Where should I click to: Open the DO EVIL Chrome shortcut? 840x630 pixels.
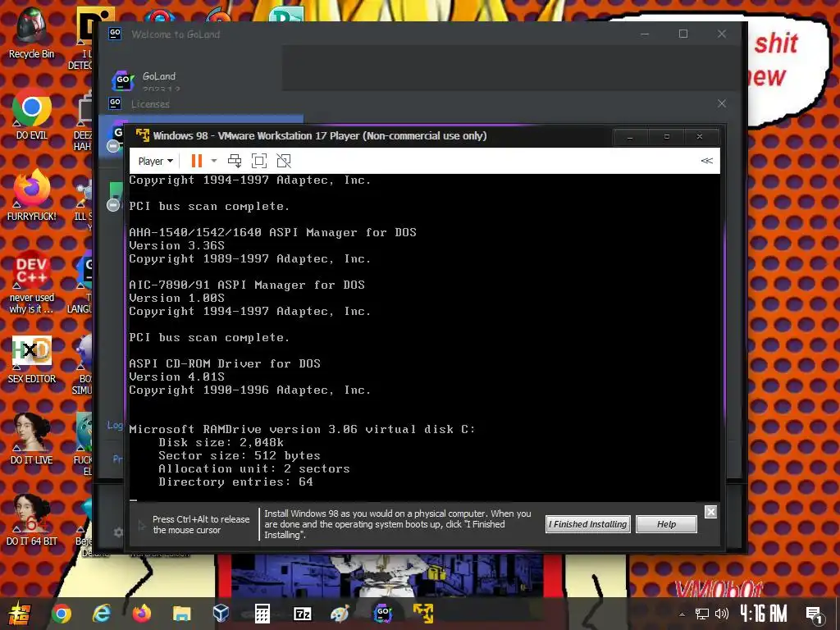click(x=31, y=114)
